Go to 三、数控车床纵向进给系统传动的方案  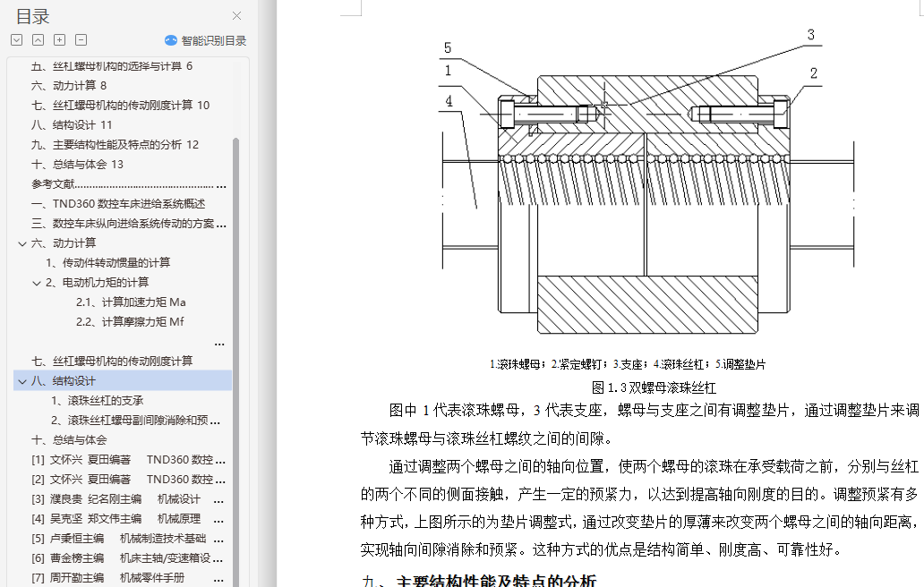(128, 224)
